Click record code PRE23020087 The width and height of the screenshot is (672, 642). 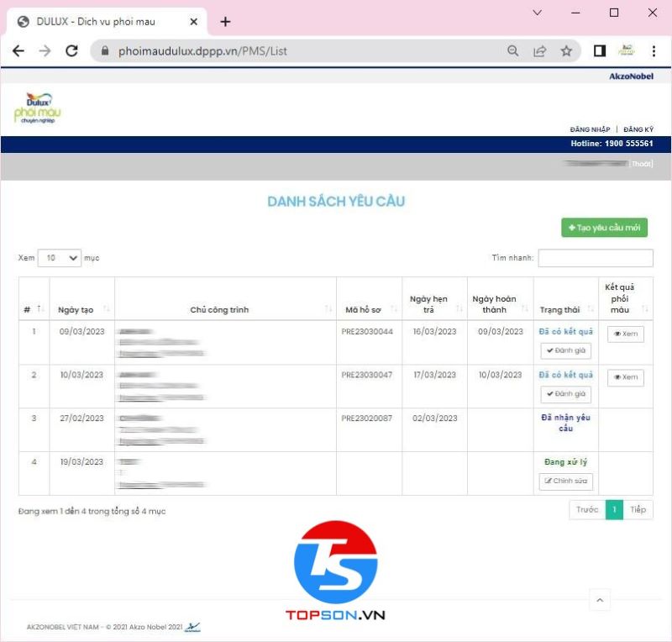coord(367,418)
